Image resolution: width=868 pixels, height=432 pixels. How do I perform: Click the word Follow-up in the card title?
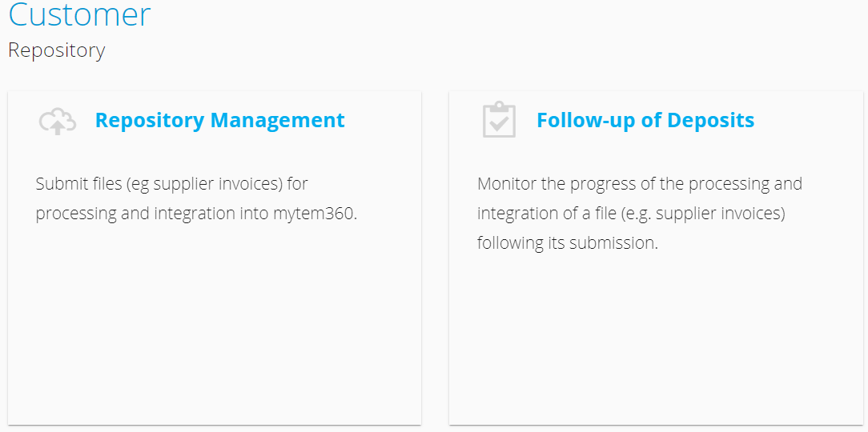pyautogui.click(x=585, y=120)
